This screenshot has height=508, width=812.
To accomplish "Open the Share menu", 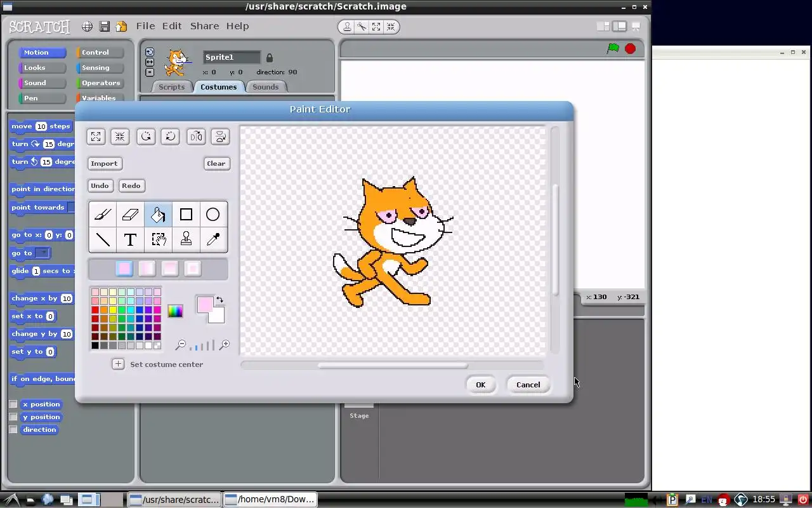I will pos(204,26).
